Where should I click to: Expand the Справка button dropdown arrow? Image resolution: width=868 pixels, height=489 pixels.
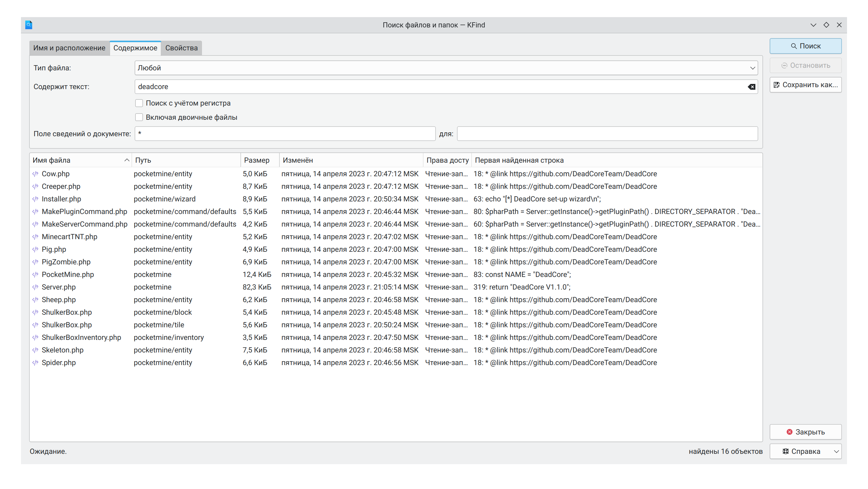pyautogui.click(x=836, y=452)
